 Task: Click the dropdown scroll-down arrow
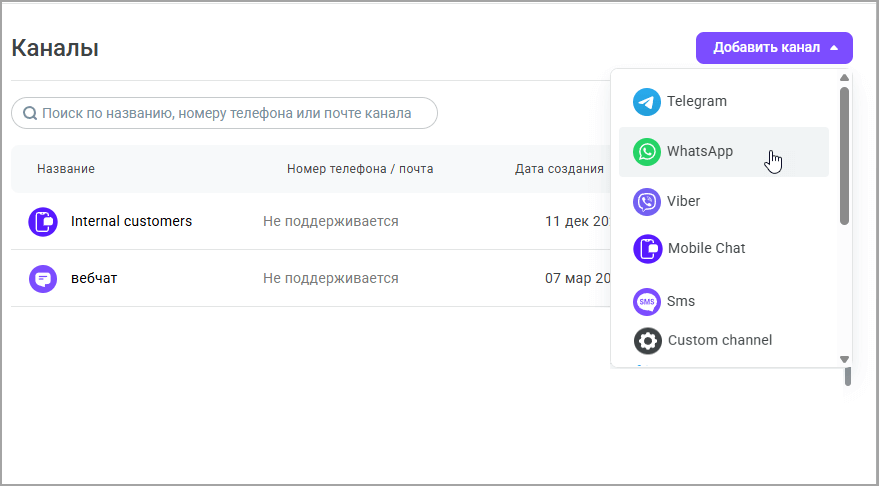pos(844,359)
